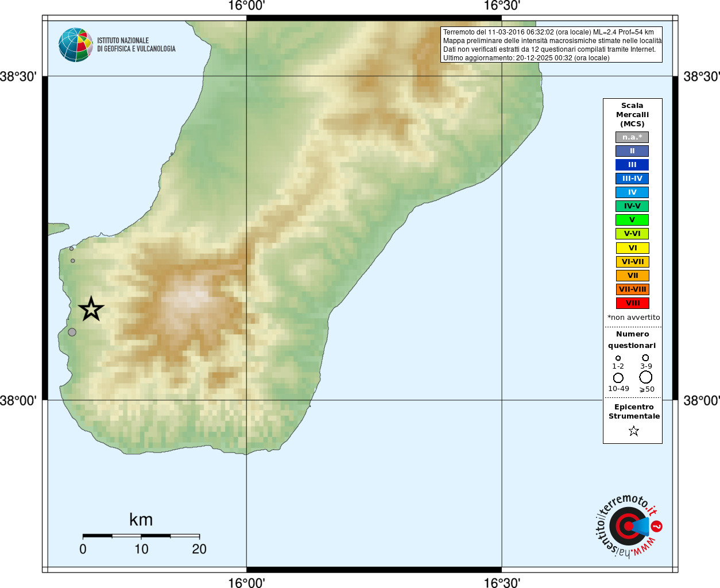Click the largest gray circle marker near the coast
Screen dimensions: 720x588
coord(72,332)
